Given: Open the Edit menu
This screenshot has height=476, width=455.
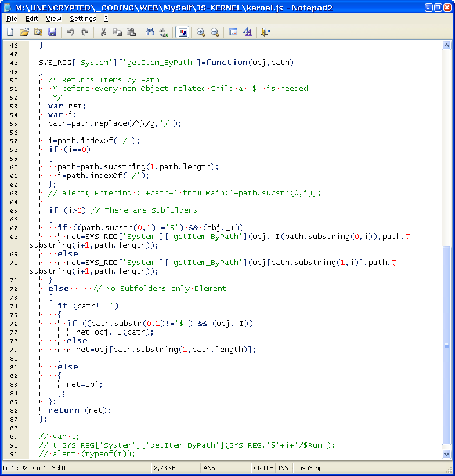Looking at the screenshot, I should click(x=31, y=19).
